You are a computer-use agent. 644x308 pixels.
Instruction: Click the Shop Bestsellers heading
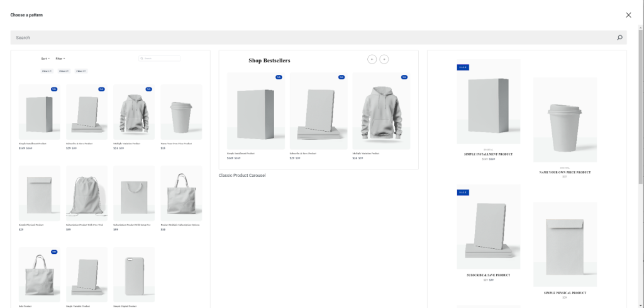tap(269, 60)
